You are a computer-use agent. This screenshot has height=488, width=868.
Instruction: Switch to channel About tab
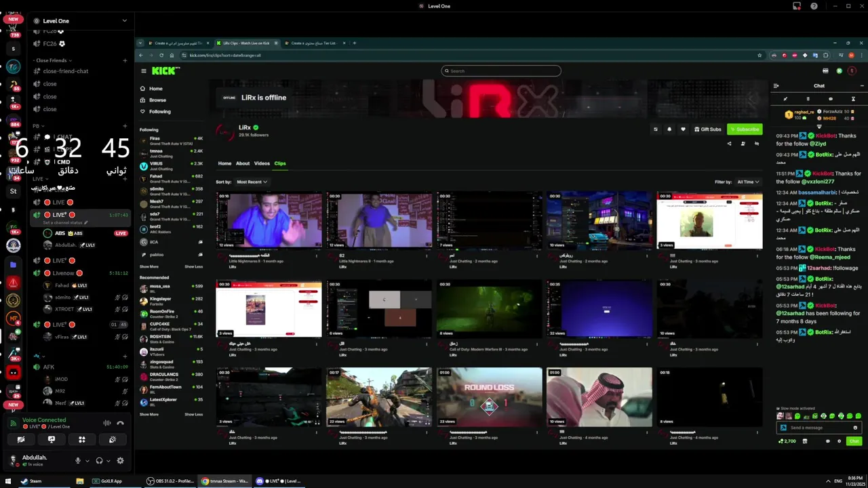(243, 163)
